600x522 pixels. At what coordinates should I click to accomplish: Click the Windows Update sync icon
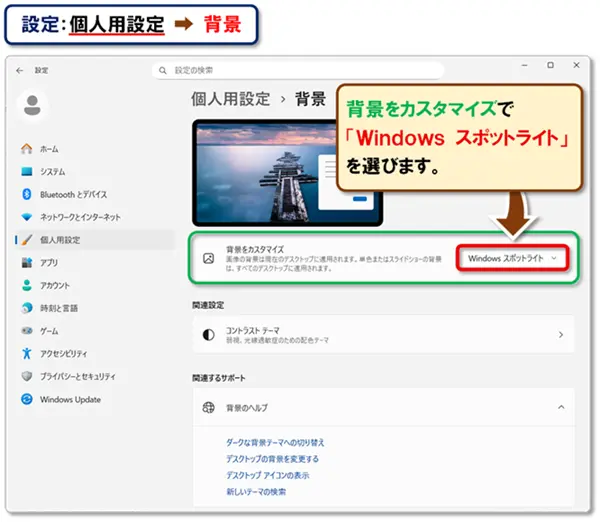27,399
